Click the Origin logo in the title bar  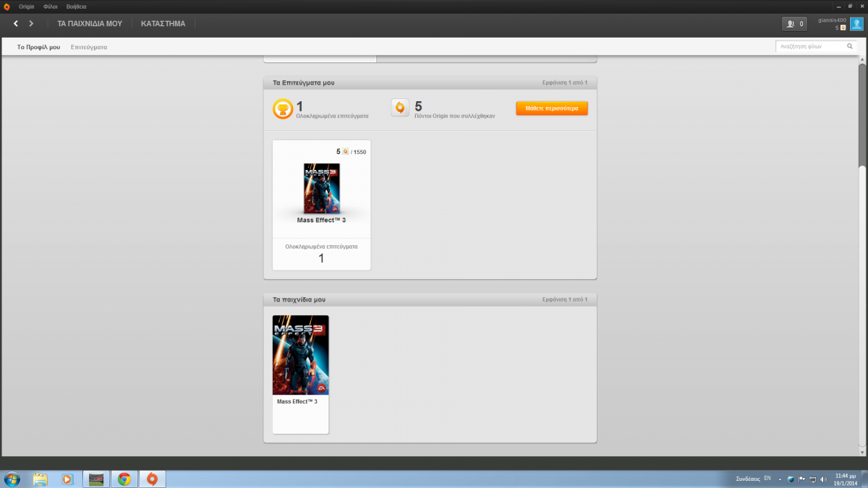tap(7, 6)
